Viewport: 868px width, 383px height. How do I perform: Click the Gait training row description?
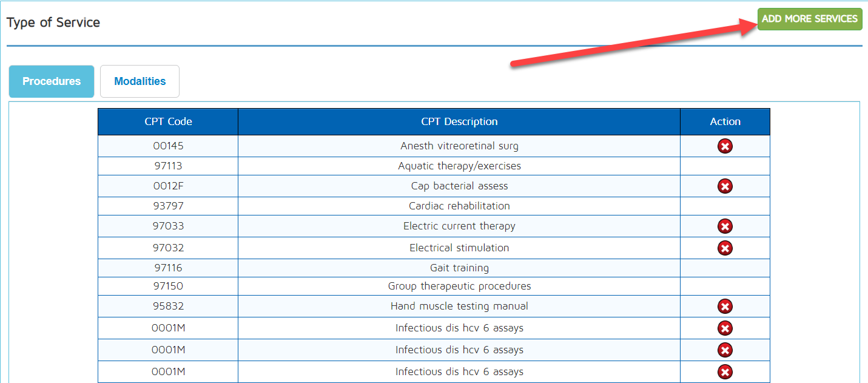[459, 268]
